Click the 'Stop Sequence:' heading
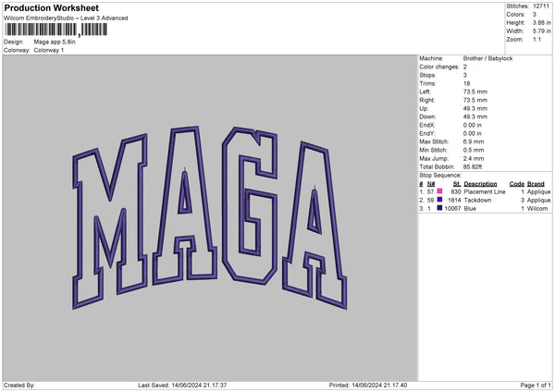The image size is (555, 392). point(440,175)
